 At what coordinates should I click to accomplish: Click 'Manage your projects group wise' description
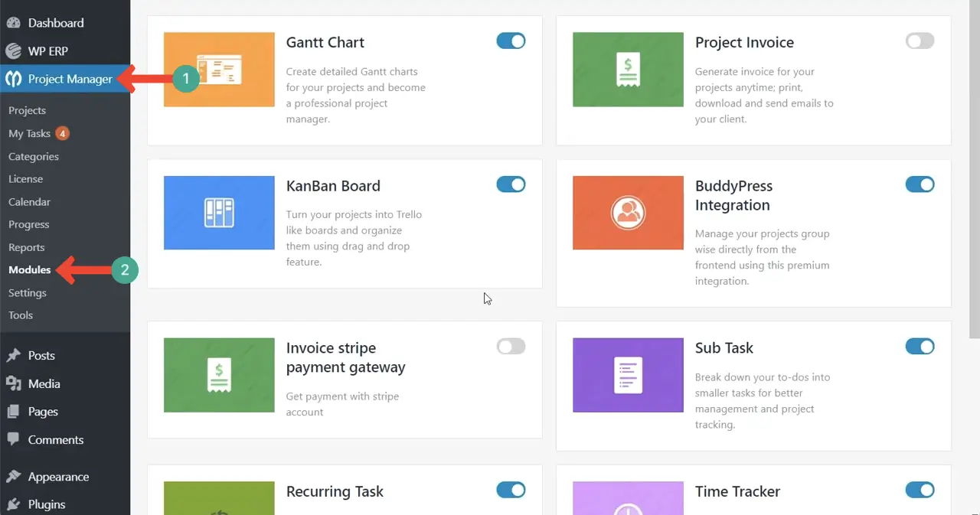coord(763,257)
